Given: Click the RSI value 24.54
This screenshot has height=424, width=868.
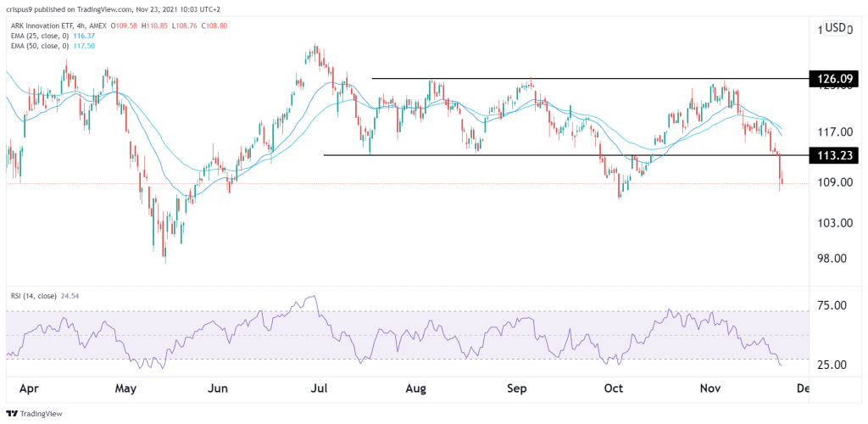Looking at the screenshot, I should click(68, 296).
